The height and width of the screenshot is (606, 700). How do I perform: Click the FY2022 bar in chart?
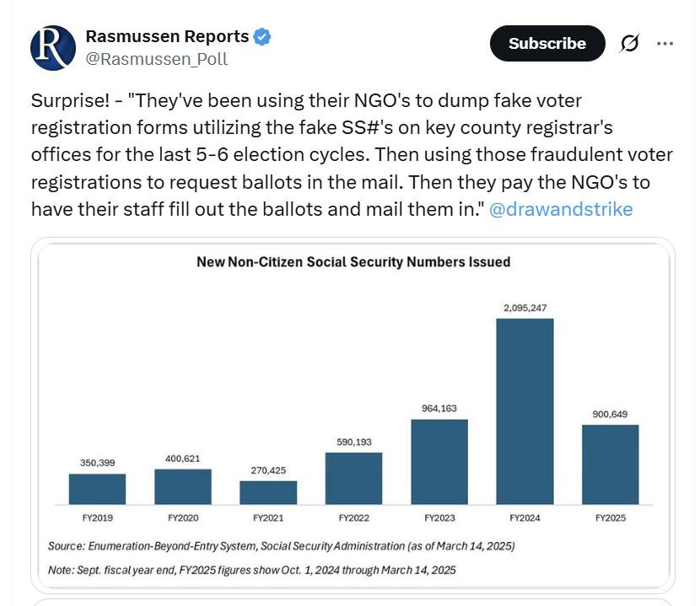click(353, 479)
